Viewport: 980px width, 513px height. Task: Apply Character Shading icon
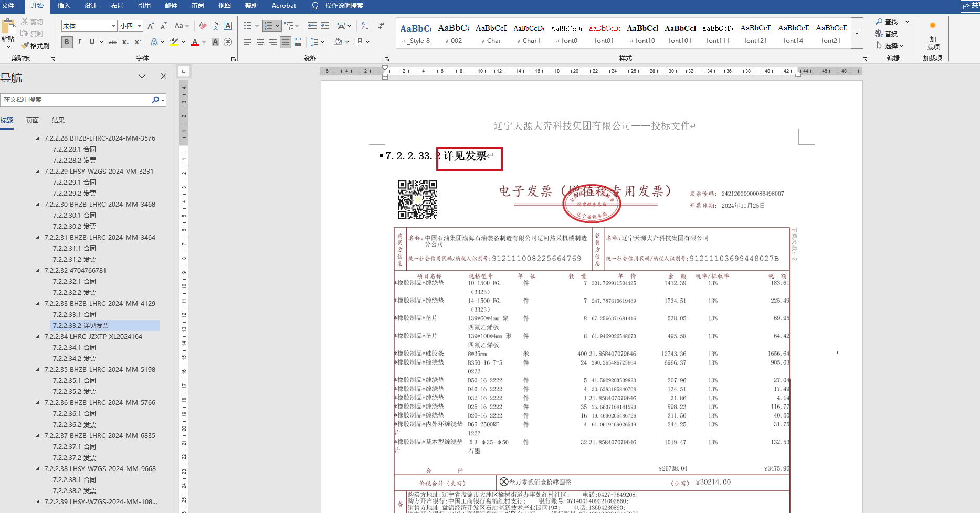215,42
